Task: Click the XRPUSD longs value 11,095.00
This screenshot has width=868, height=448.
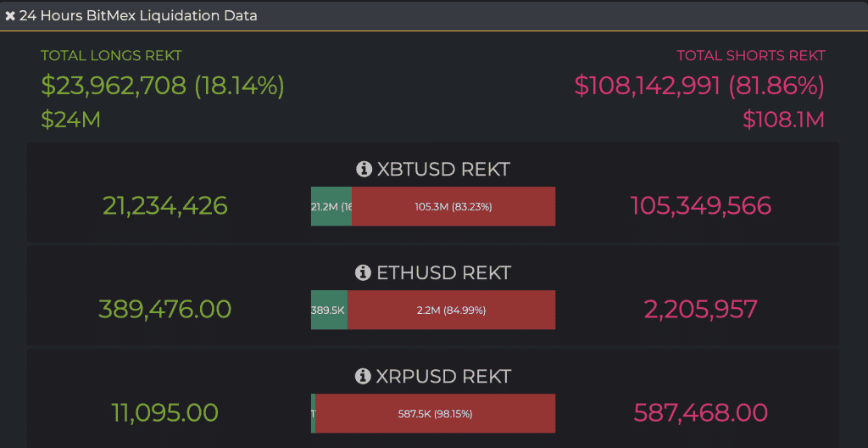Action: [165, 413]
